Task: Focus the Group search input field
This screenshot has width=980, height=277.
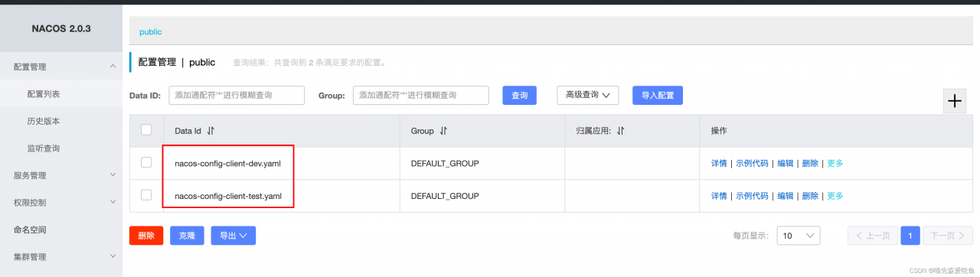Action: tap(420, 95)
